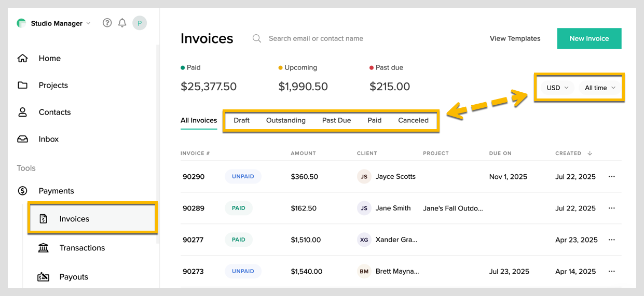Open Transactions bank icon in sidebar
644x296 pixels.
point(44,248)
